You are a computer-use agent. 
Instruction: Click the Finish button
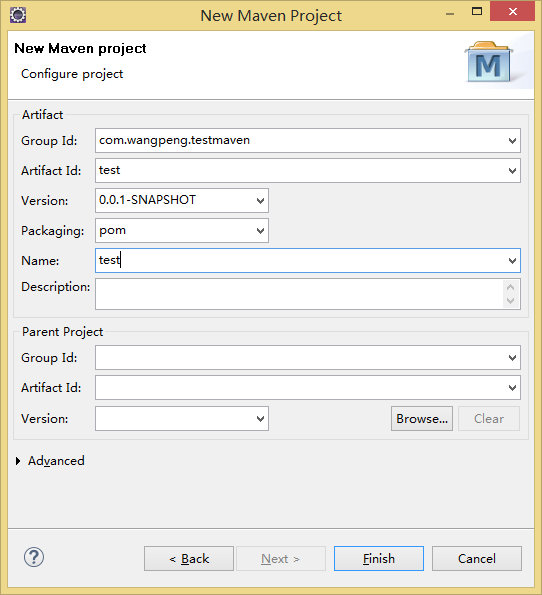[x=379, y=559]
